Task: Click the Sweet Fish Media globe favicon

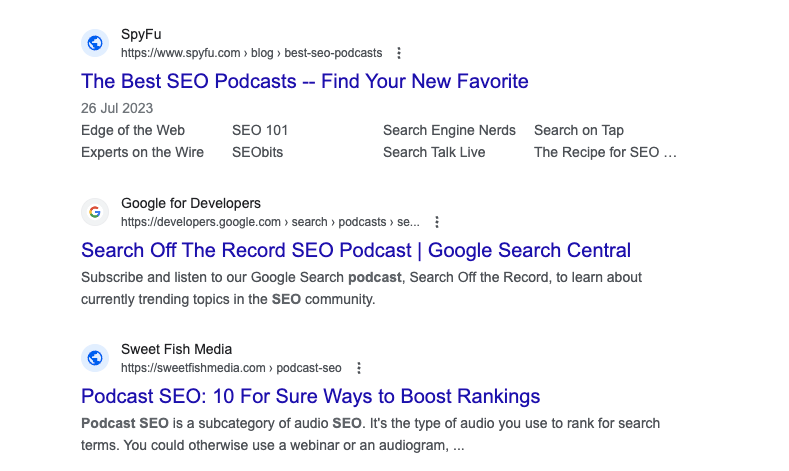Action: (95, 358)
